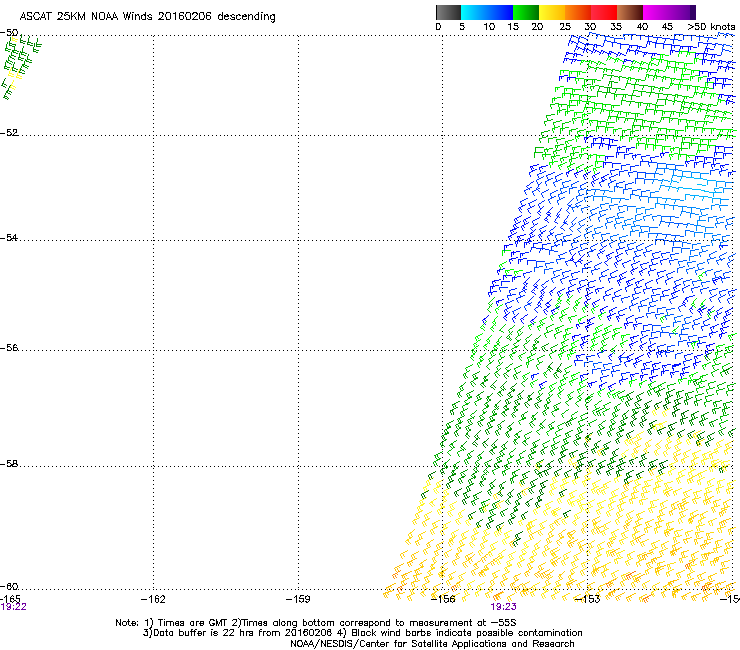Viewport: 740px width, 650px height.
Task: Click the '25' legend scale label
Action: [565, 26]
